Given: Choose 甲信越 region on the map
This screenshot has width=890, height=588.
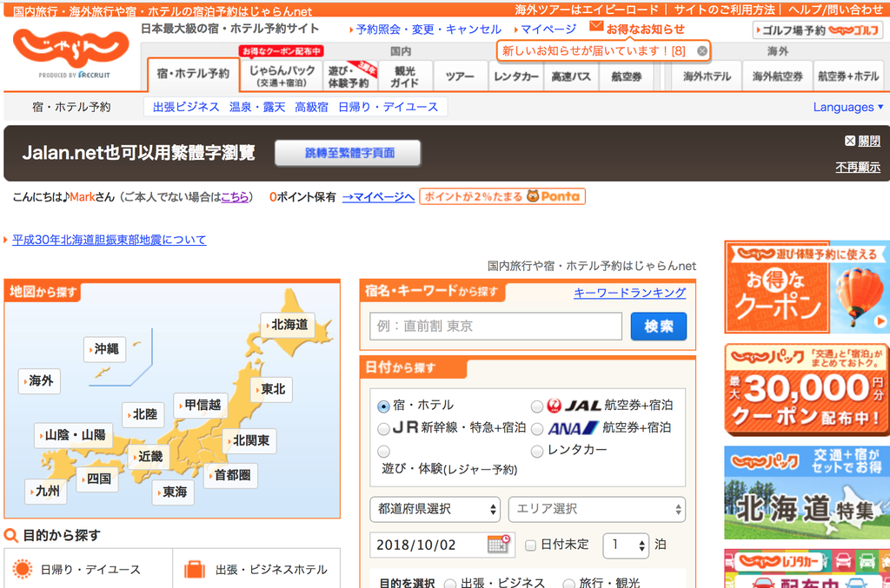Looking at the screenshot, I should [x=201, y=406].
